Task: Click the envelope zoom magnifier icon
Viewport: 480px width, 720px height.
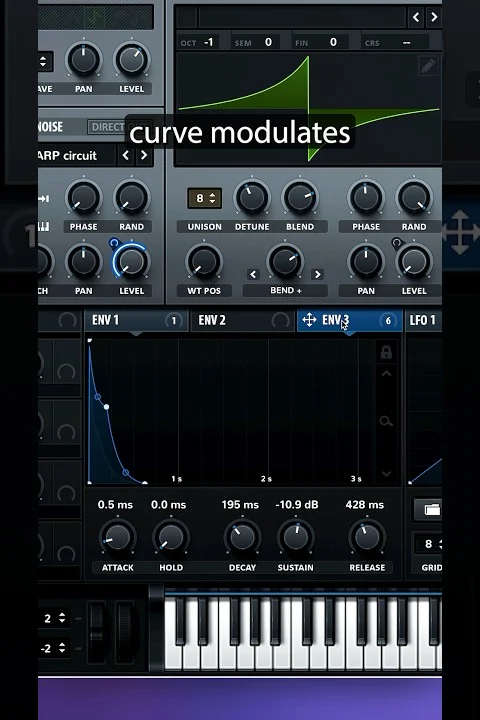Action: (x=386, y=421)
